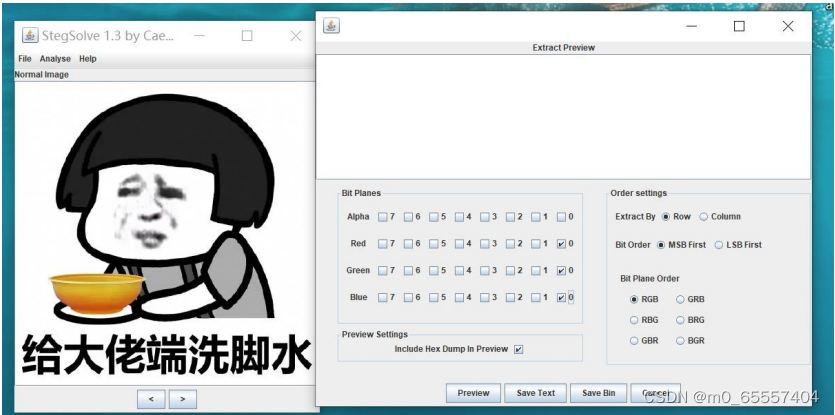The height and width of the screenshot is (415, 835).
Task: Select Blue bit plane 5 checkbox
Action: pos(433,297)
